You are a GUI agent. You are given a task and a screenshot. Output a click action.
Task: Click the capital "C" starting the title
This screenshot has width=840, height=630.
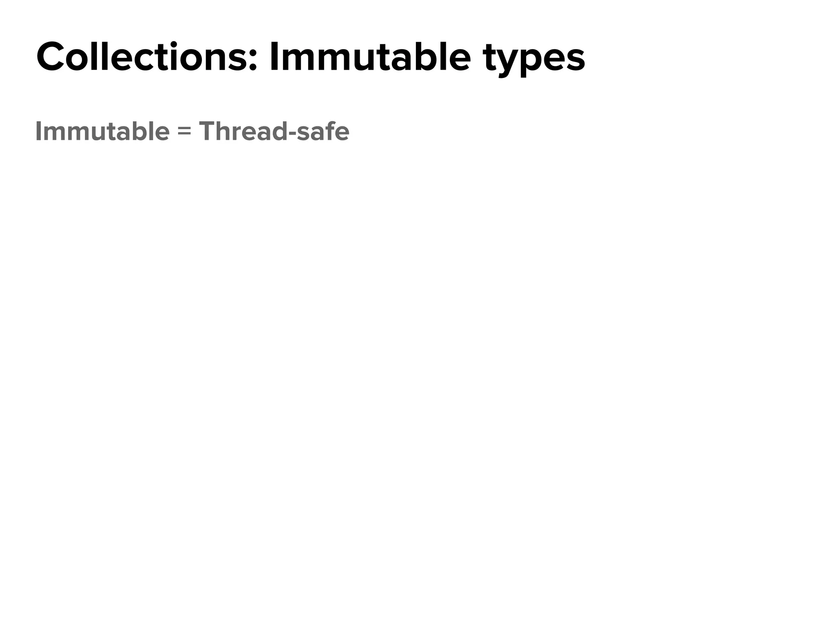[51, 57]
